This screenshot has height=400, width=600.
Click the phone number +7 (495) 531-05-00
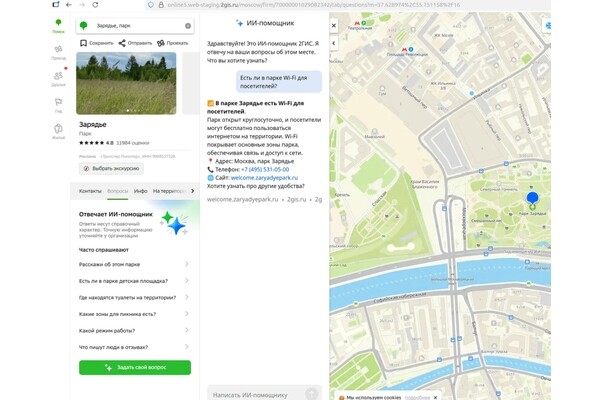point(265,169)
